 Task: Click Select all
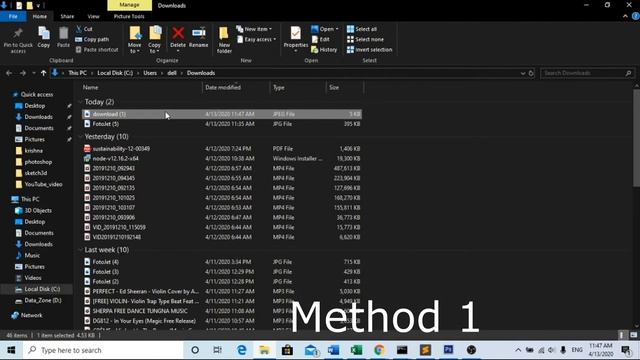pos(362,29)
